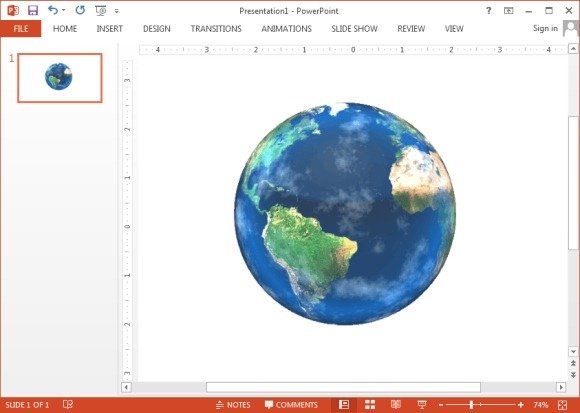Click the Redo (repeat) icon
580x413 pixels.
80,10
